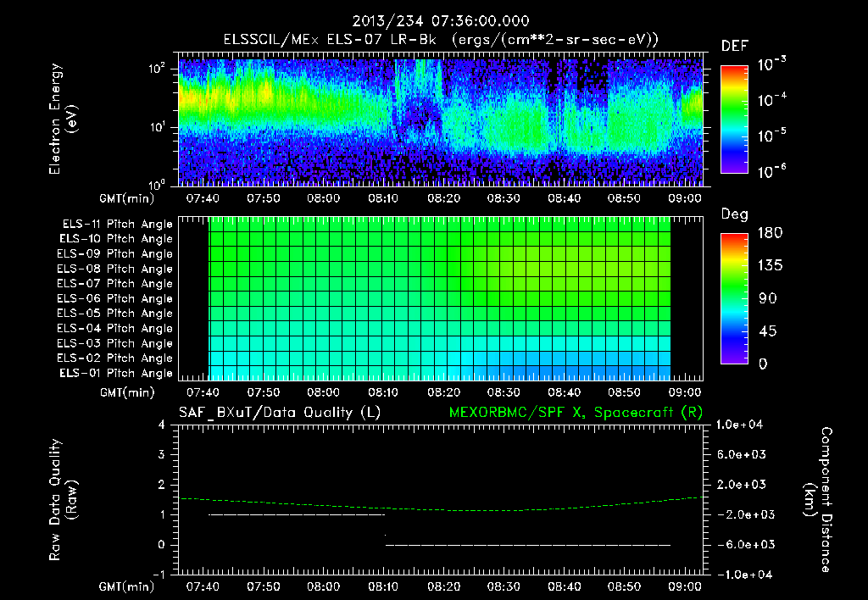Click the 6.0e+03 right axis value
868x600 pixels.
pos(742,454)
